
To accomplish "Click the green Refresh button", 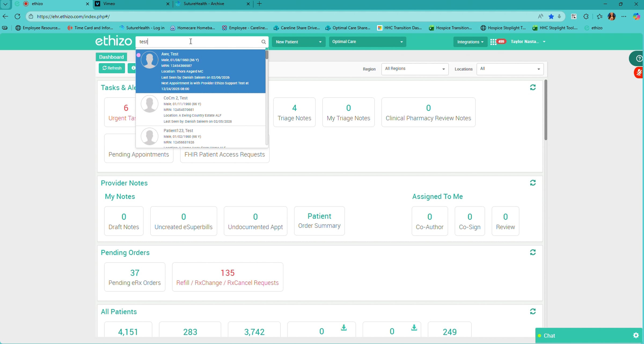I will 112,68.
